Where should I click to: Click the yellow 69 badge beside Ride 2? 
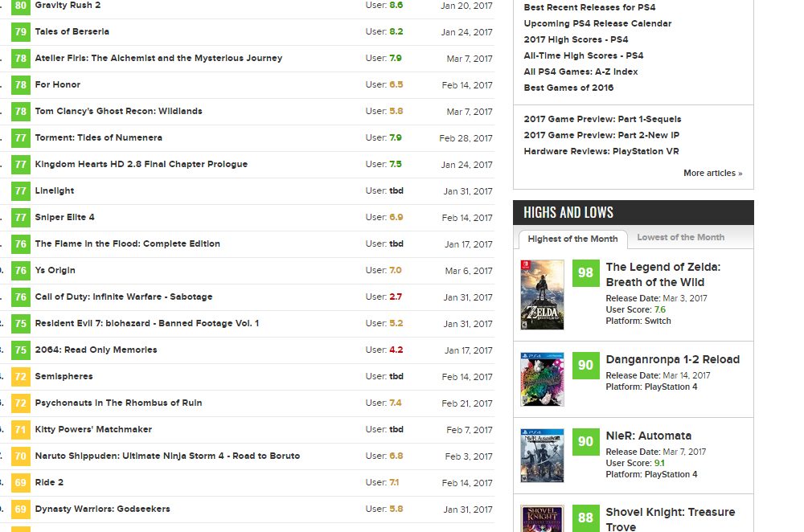[x=21, y=483]
